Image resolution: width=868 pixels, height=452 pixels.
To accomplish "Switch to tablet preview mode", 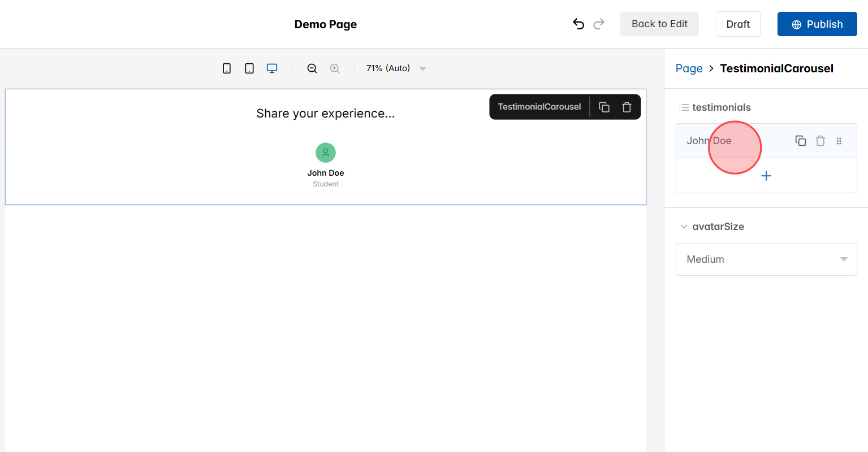I will click(x=249, y=68).
